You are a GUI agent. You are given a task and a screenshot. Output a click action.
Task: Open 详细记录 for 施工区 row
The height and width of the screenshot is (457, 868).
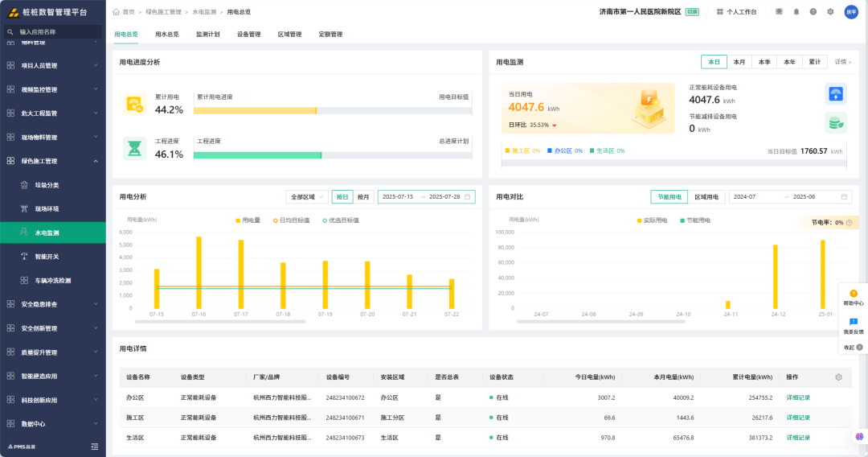tap(798, 418)
